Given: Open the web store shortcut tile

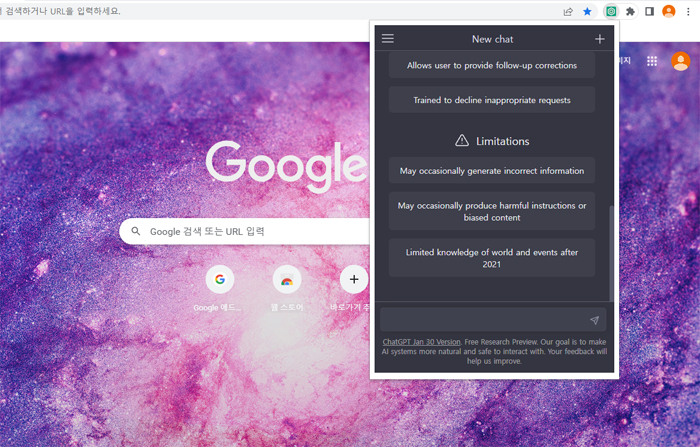Looking at the screenshot, I should click(287, 280).
